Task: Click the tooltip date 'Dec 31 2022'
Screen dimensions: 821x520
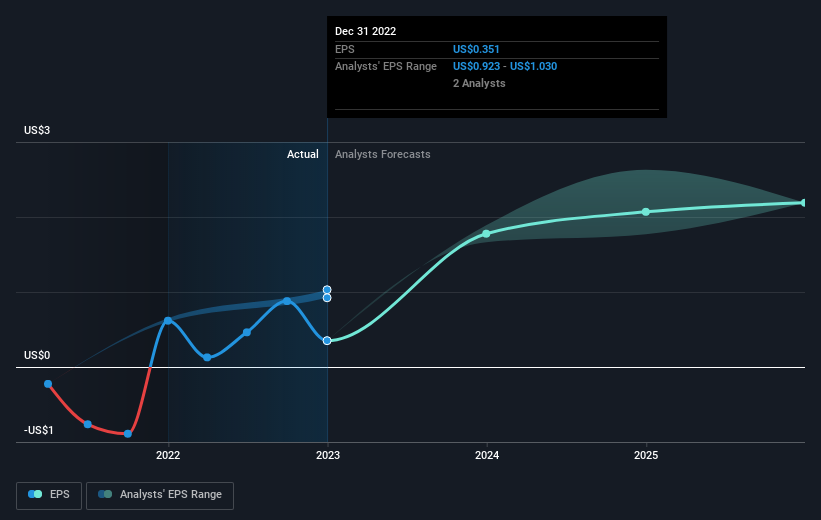Action: click(x=365, y=31)
